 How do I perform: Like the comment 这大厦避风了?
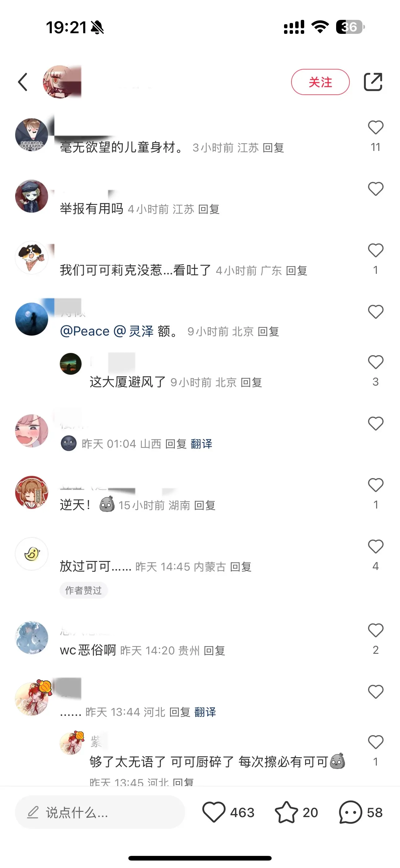[376, 362]
